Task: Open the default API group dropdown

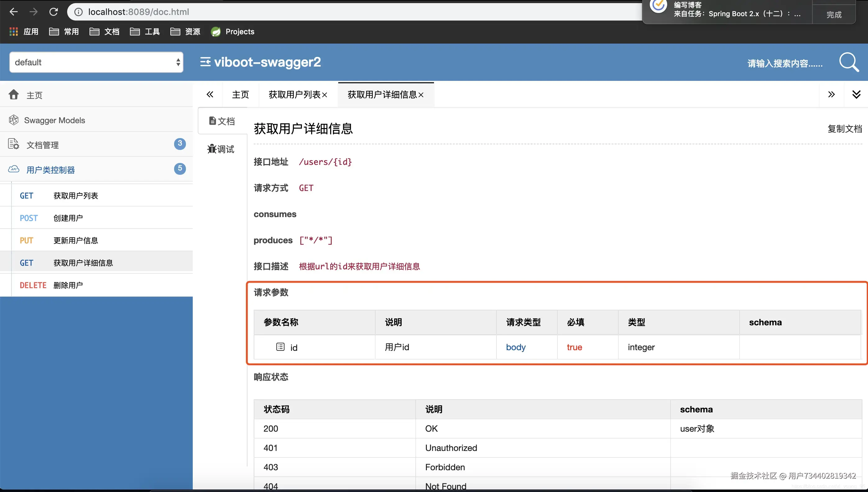Action: click(96, 62)
